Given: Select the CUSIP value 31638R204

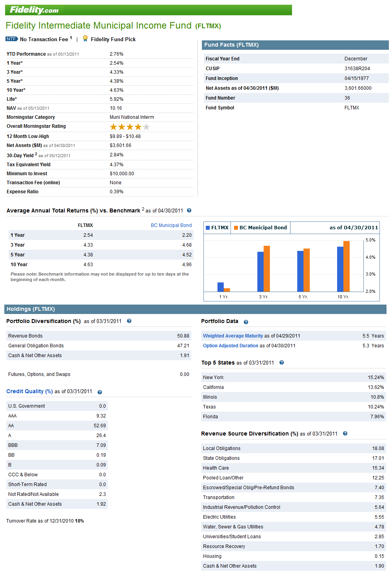Looking at the screenshot, I should click(x=357, y=69).
